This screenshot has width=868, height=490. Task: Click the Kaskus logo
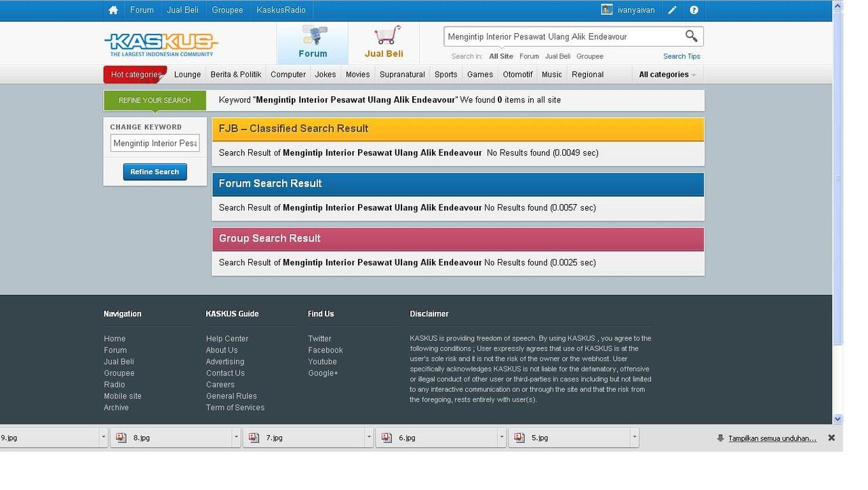161,45
